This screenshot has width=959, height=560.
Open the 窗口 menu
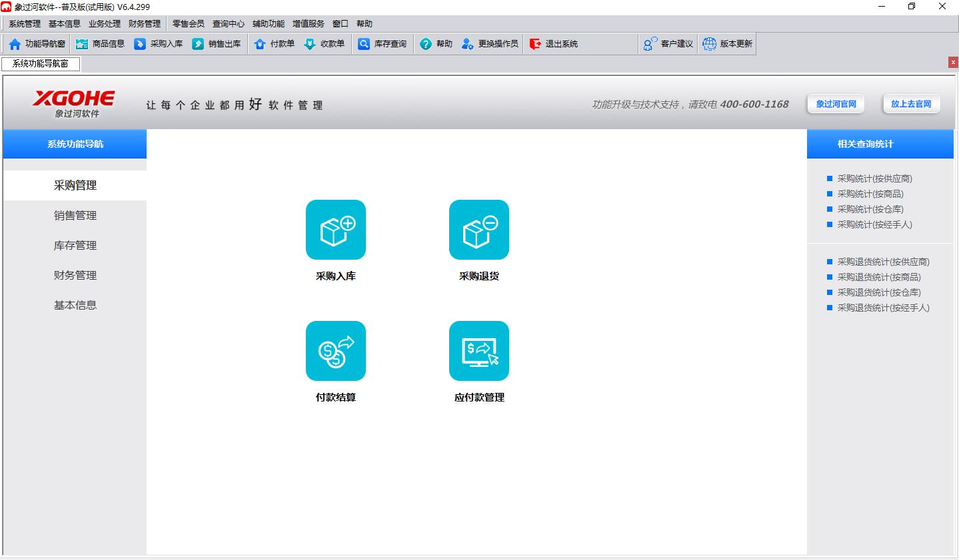coord(341,24)
